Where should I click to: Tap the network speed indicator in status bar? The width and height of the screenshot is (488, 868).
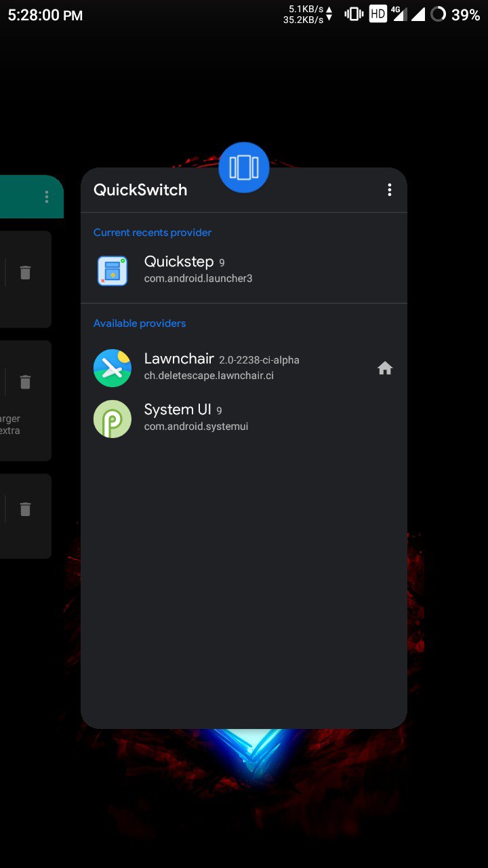tap(308, 14)
